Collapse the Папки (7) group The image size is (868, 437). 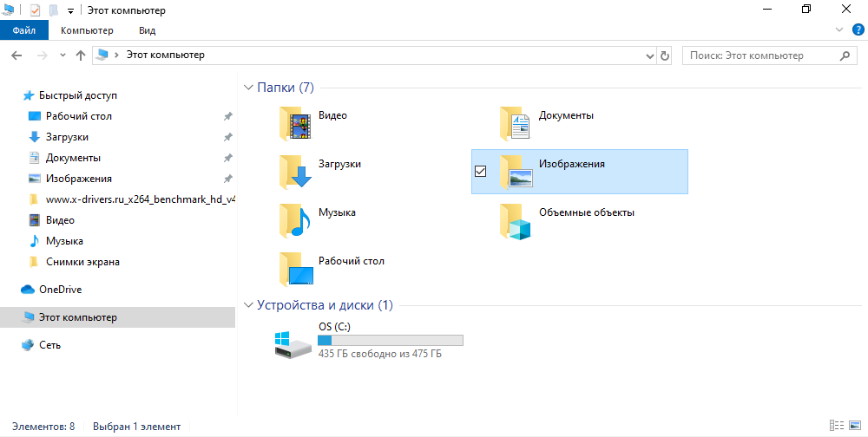pos(249,88)
